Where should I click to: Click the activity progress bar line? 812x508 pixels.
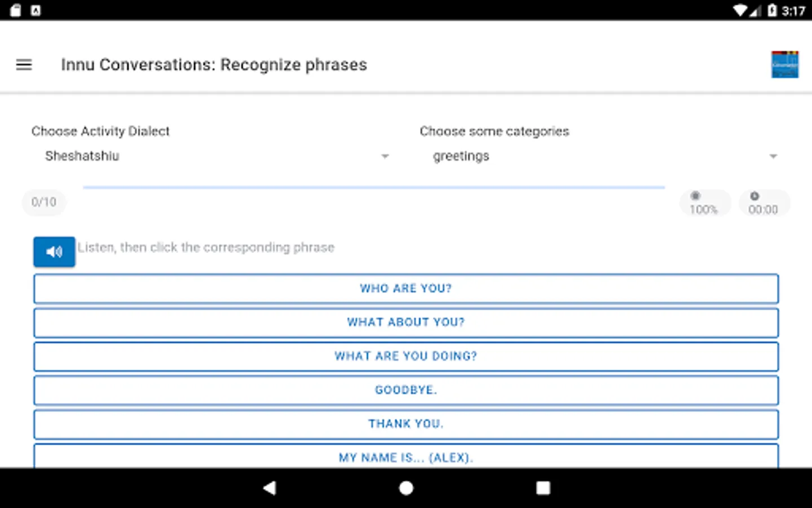tap(374, 187)
